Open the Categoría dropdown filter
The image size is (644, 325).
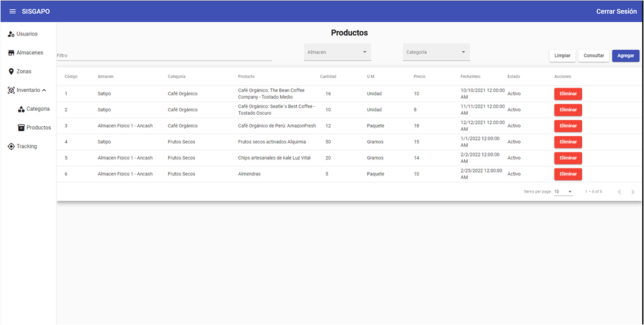(x=436, y=53)
